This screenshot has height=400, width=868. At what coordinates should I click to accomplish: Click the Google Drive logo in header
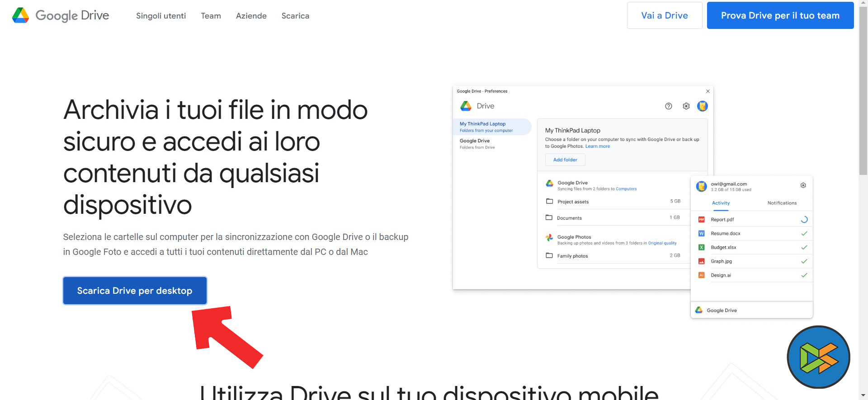[61, 15]
